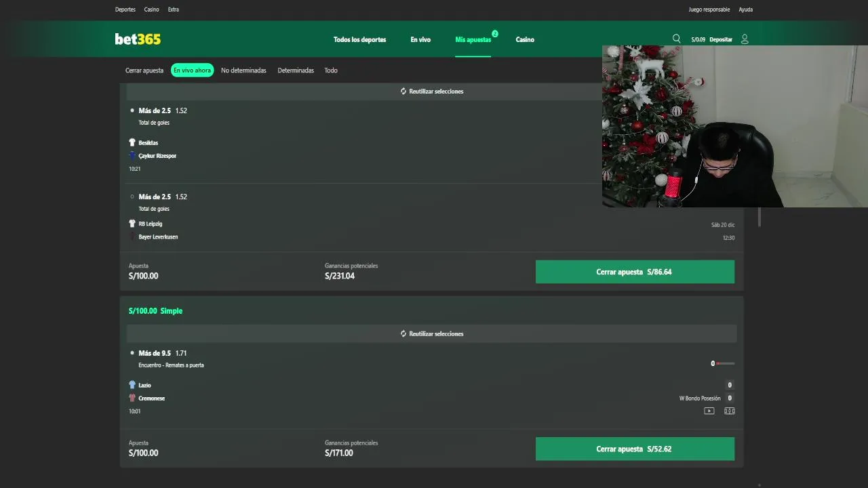Click the Bayer Leverkusen team shirt icon

[132, 237]
